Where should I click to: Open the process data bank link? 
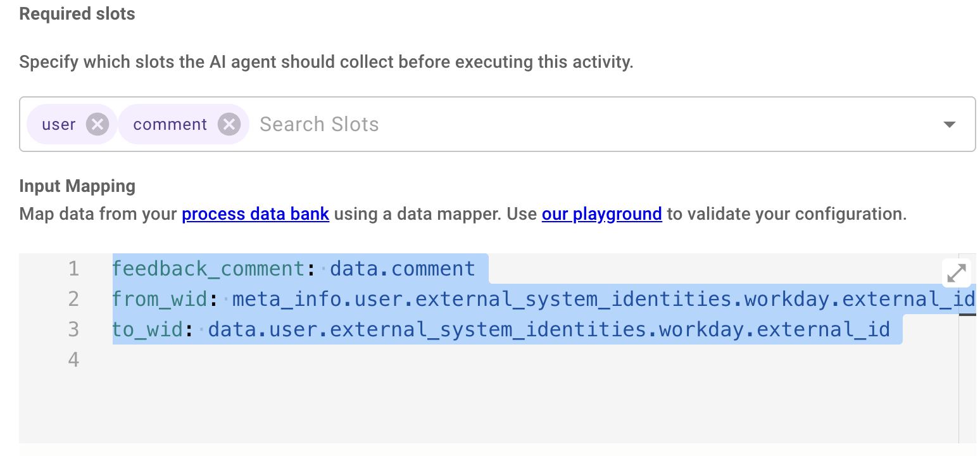256,214
